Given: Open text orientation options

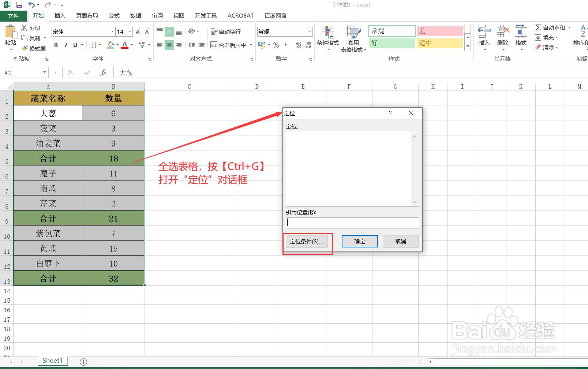Looking at the screenshot, I should 194,31.
